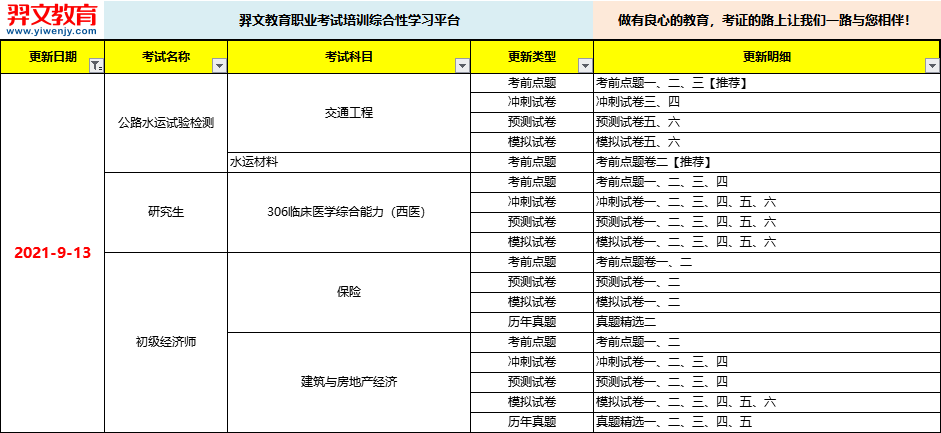Open the 更新类型 filter dropdown
This screenshot has height=433, width=941.
coord(585,66)
